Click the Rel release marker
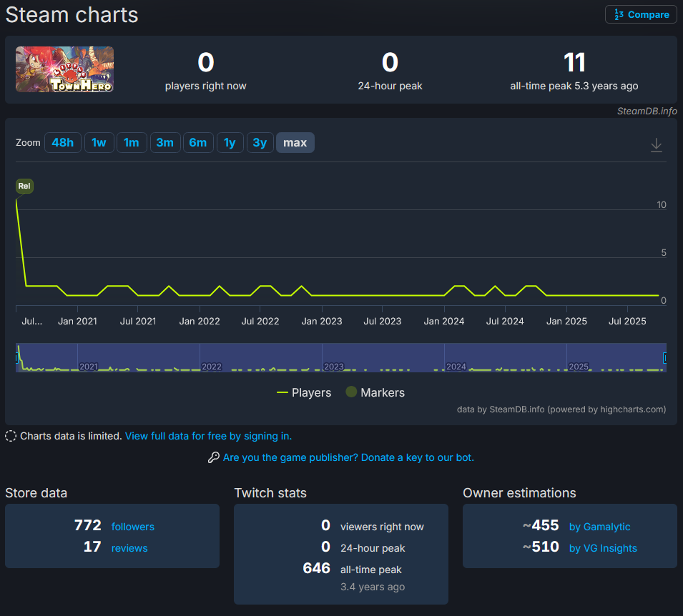 [x=24, y=186]
